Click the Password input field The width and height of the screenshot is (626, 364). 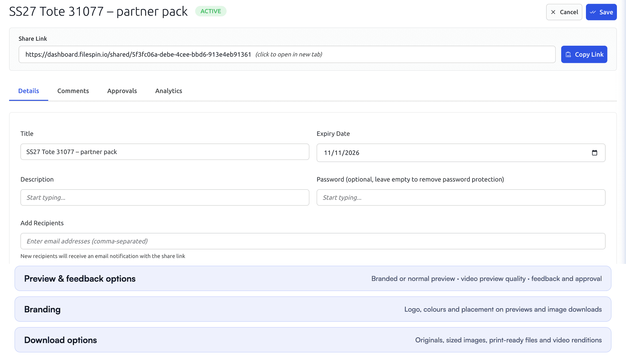coord(461,197)
